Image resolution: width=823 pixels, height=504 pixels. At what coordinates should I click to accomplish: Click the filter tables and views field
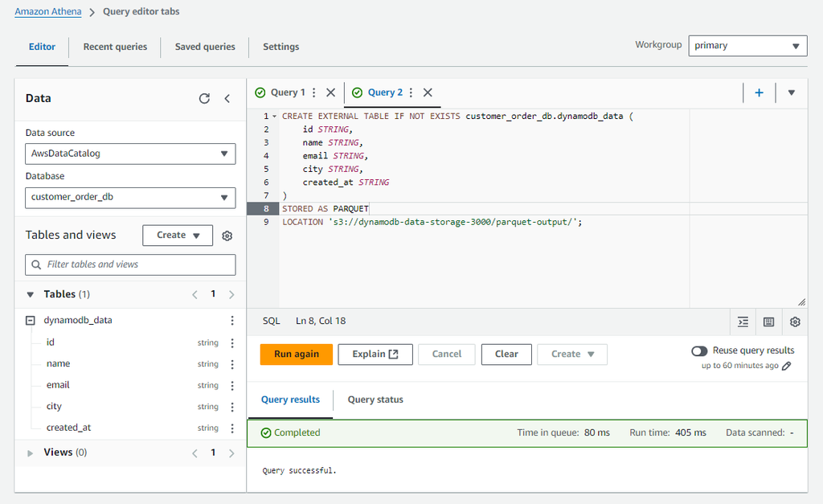point(130,264)
